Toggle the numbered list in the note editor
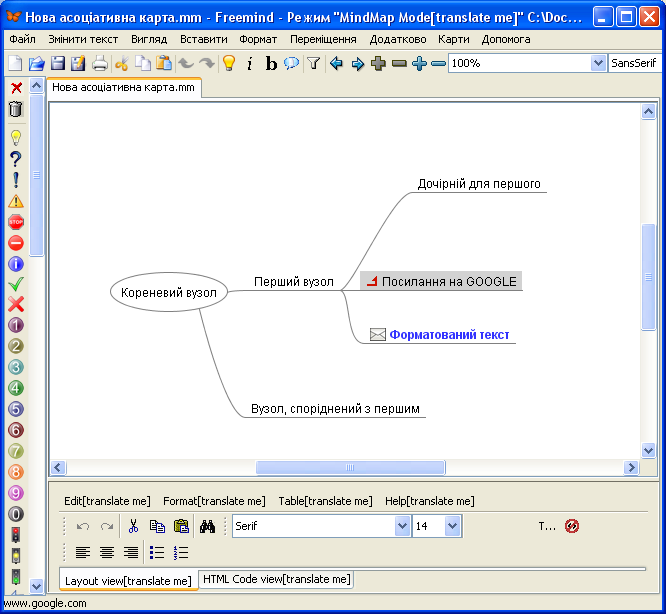This screenshot has height=614, width=666. point(181,552)
